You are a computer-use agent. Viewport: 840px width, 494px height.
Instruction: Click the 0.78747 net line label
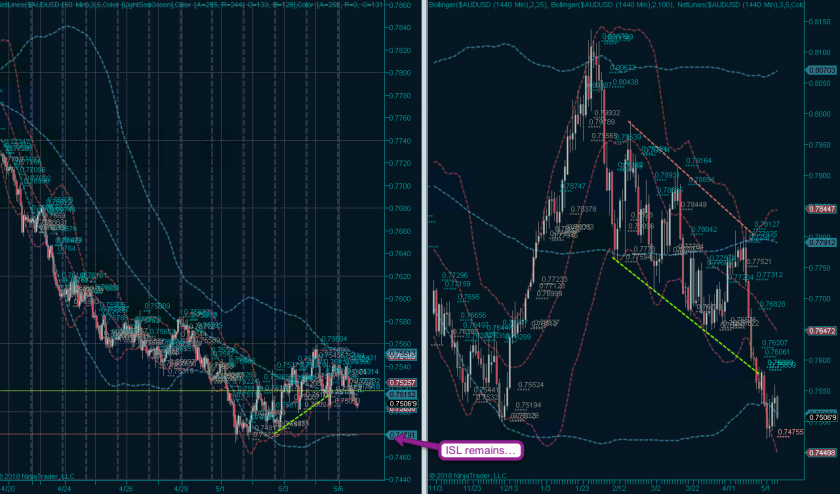click(x=573, y=186)
